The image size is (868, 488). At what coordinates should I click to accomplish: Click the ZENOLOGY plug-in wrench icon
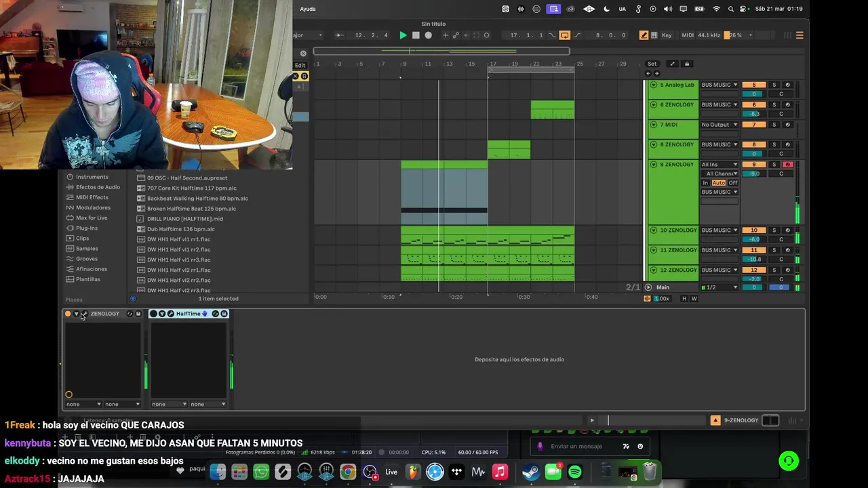[84, 314]
